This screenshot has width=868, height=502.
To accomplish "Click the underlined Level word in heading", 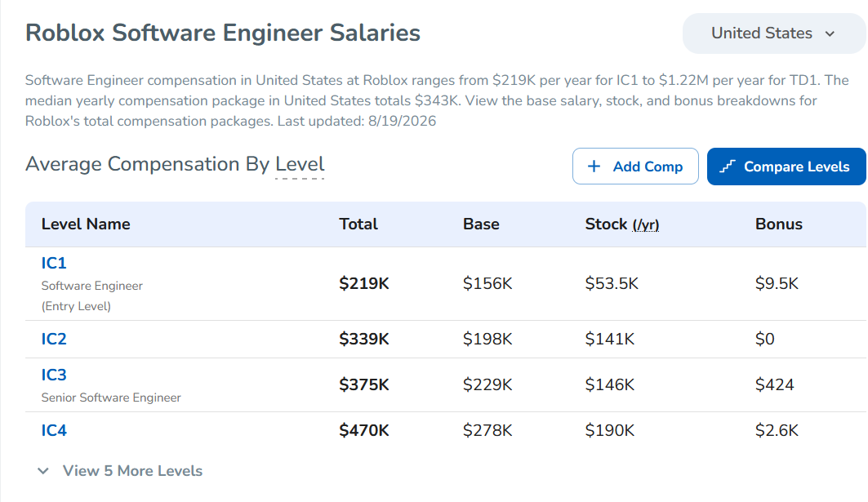I will [x=300, y=164].
